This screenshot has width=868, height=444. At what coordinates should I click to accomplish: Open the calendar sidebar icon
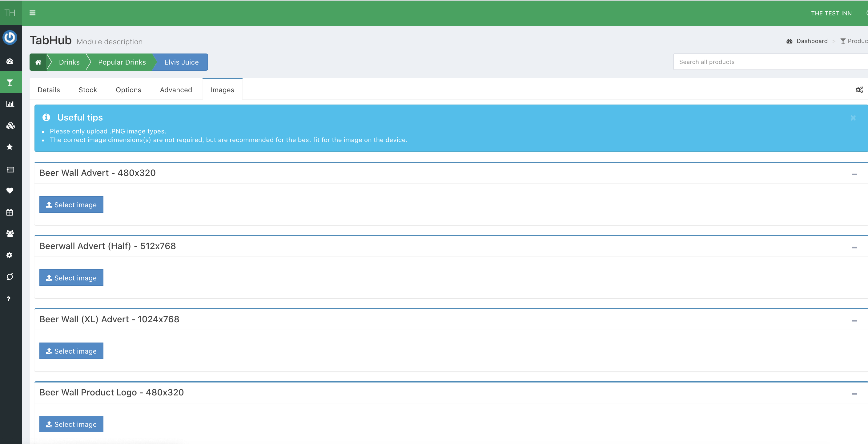click(x=10, y=212)
